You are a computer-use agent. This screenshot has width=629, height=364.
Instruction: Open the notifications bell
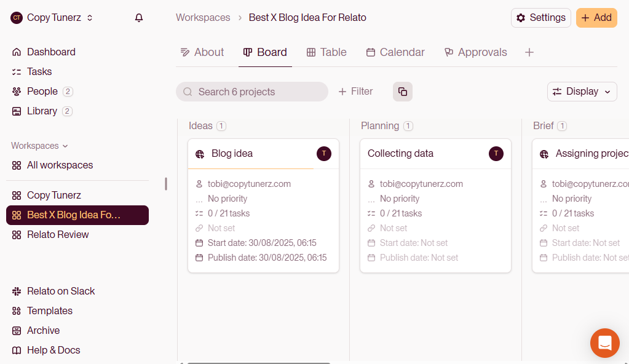pyautogui.click(x=139, y=18)
